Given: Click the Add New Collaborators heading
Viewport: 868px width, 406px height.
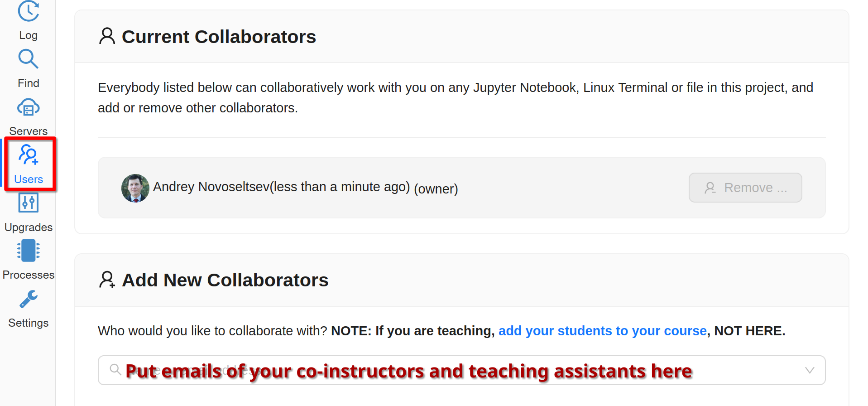Looking at the screenshot, I should tap(225, 280).
